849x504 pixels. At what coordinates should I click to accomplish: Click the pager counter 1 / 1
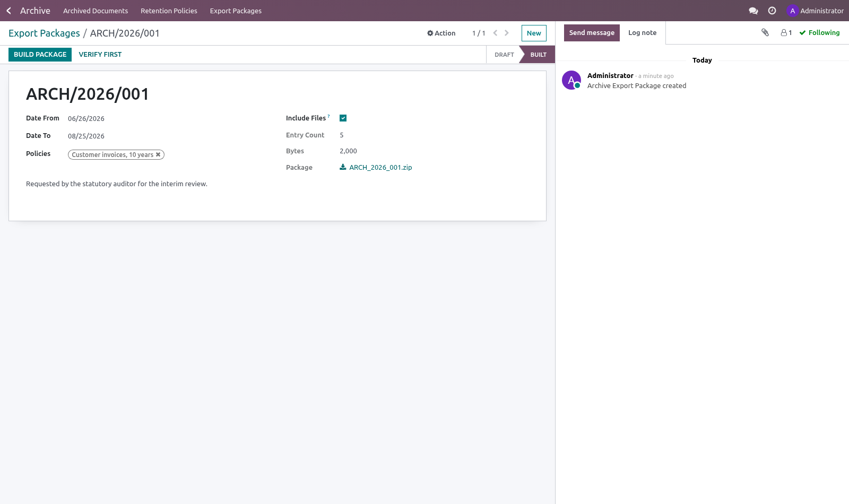(479, 33)
